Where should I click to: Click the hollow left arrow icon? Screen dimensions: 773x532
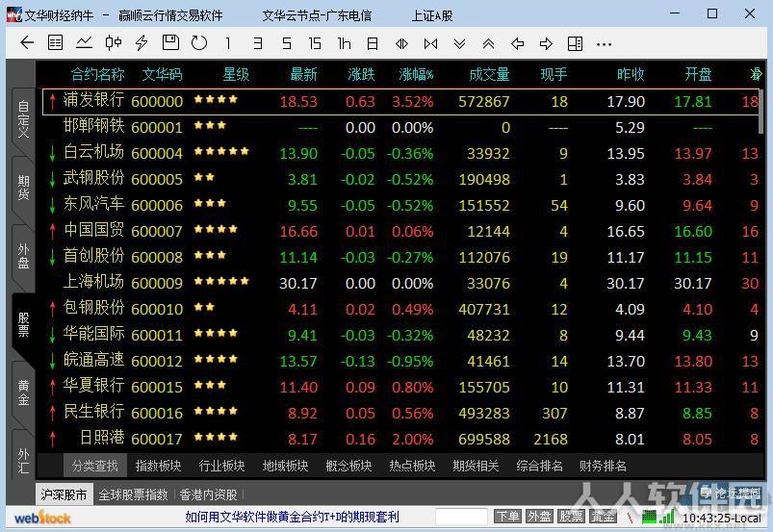pyautogui.click(x=517, y=43)
